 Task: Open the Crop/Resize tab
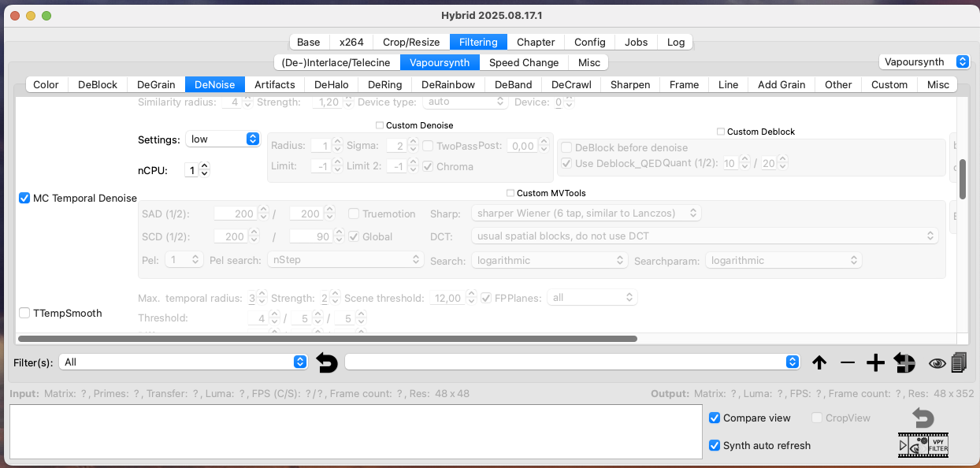click(x=411, y=42)
